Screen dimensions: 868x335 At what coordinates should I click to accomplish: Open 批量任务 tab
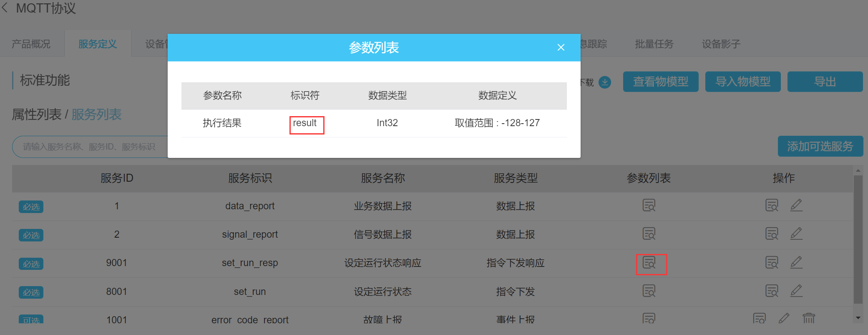point(654,44)
